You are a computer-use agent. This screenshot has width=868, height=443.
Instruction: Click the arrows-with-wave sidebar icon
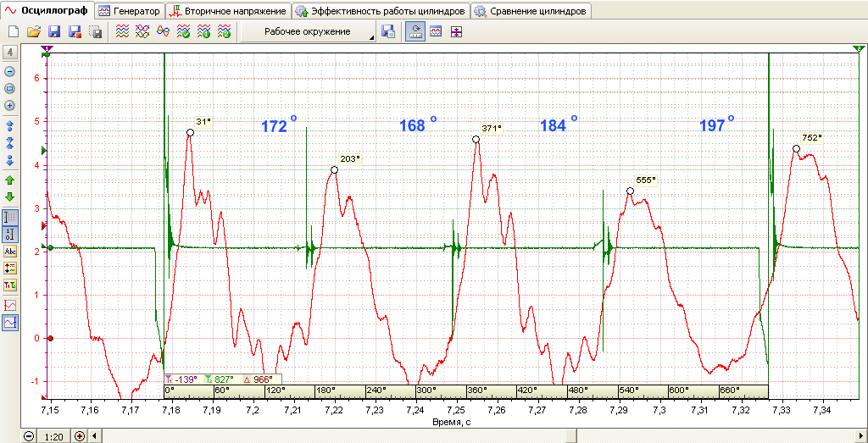coord(10,269)
